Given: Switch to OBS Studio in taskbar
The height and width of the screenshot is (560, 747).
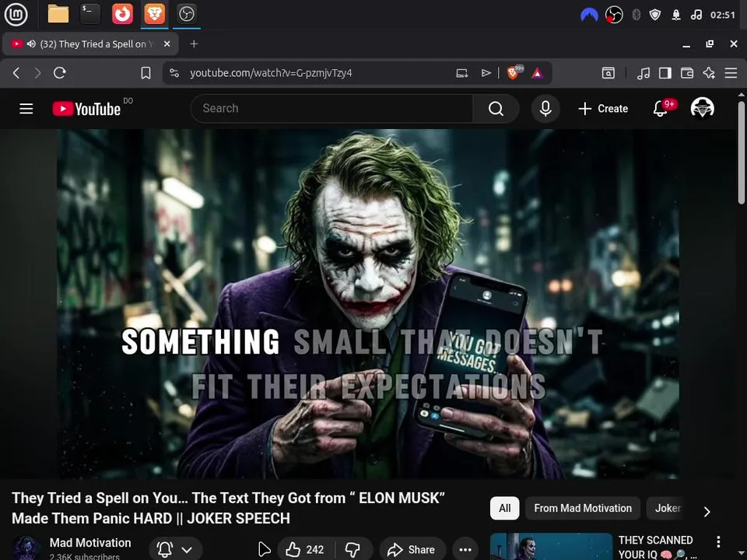Looking at the screenshot, I should click(x=186, y=14).
